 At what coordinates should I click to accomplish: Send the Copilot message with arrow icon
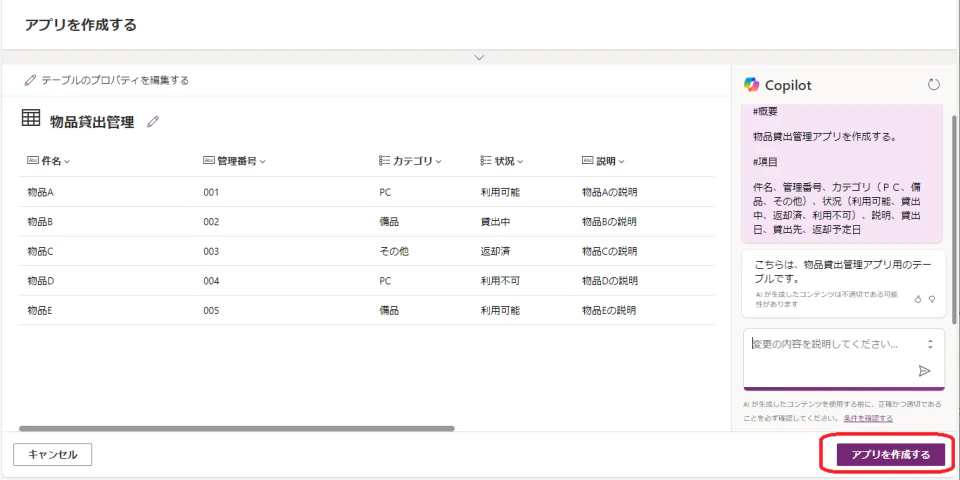pyautogui.click(x=924, y=371)
